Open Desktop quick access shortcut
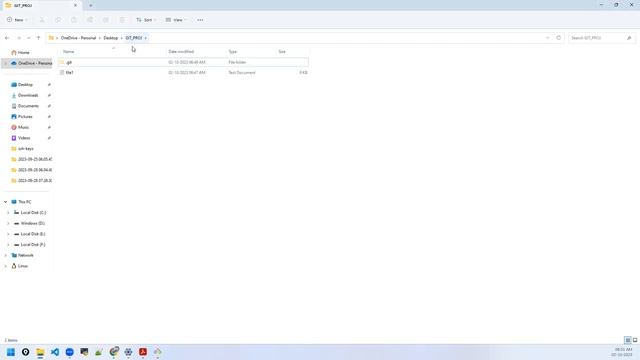 point(25,84)
